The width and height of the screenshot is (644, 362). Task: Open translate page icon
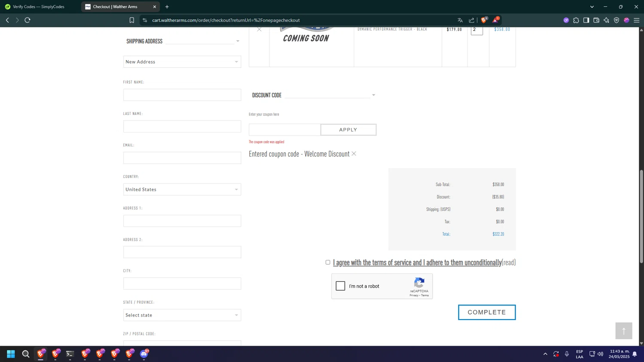pos(460,20)
